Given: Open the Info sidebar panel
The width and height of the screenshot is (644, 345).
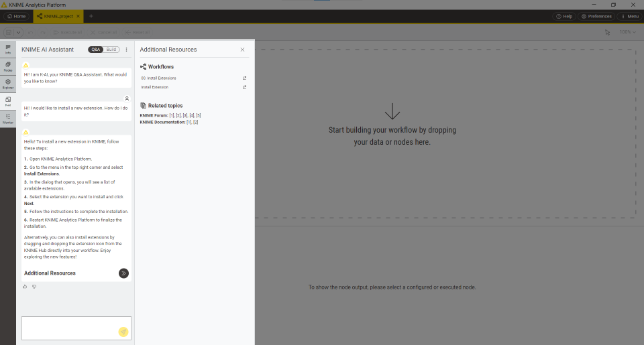Looking at the screenshot, I should point(8,49).
